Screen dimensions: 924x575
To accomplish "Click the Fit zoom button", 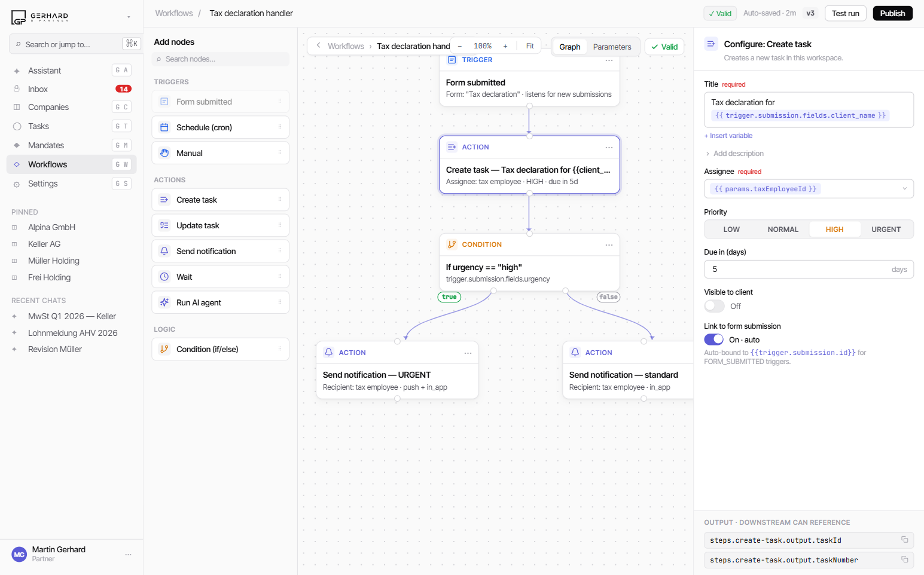I will coord(530,46).
